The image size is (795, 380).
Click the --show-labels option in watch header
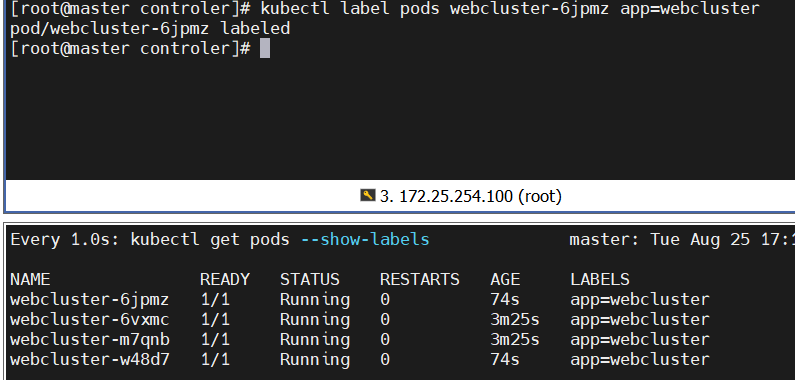point(365,239)
